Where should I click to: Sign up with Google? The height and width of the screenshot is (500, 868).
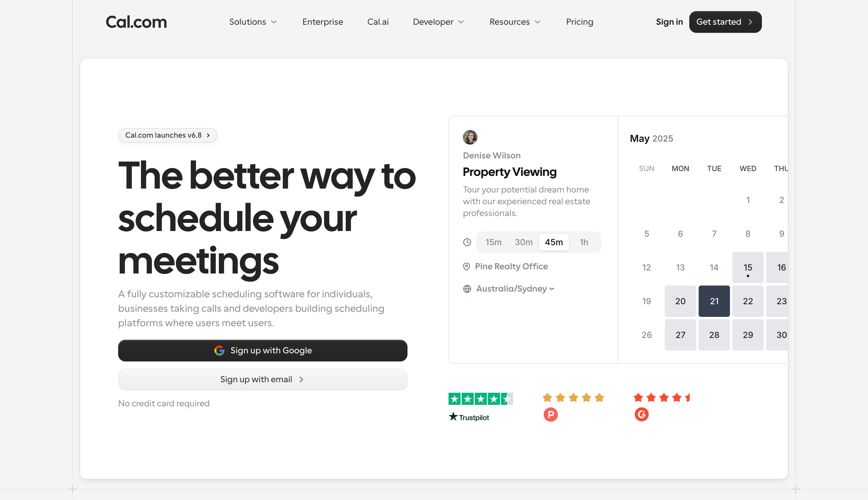(263, 350)
